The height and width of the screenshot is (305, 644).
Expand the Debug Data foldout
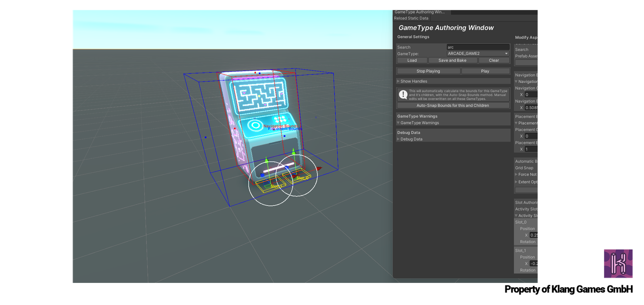(x=398, y=139)
